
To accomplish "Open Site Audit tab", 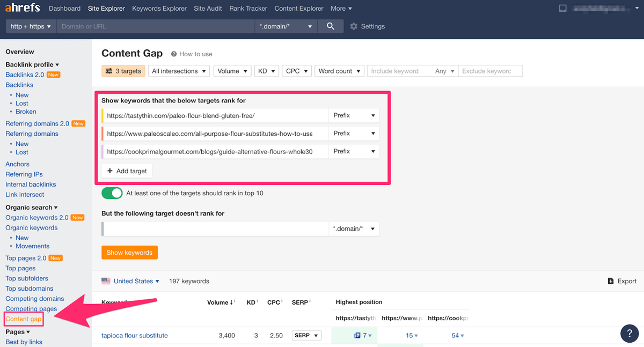I will click(208, 9).
